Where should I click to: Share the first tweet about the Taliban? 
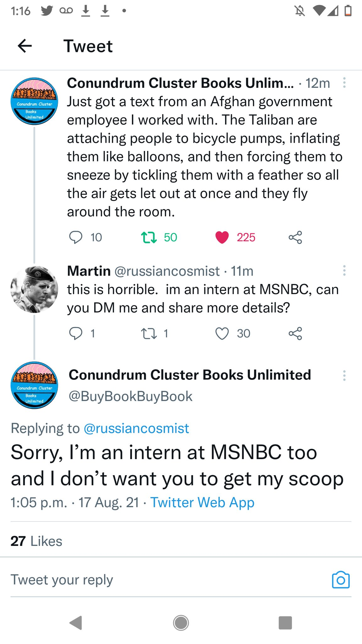click(295, 237)
